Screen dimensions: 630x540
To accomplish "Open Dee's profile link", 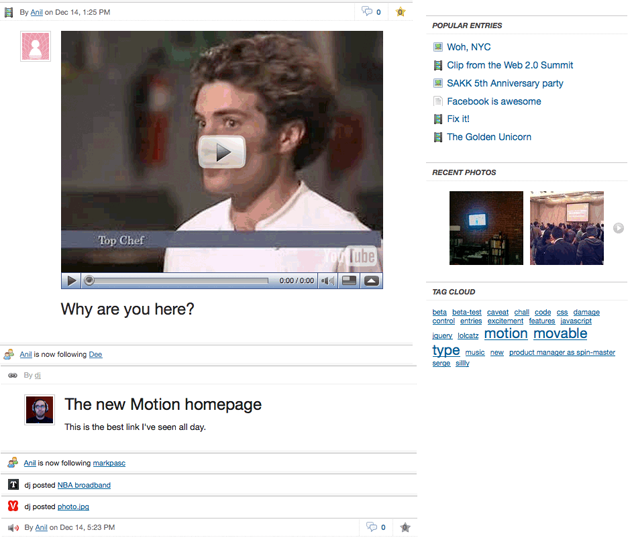I will [95, 354].
